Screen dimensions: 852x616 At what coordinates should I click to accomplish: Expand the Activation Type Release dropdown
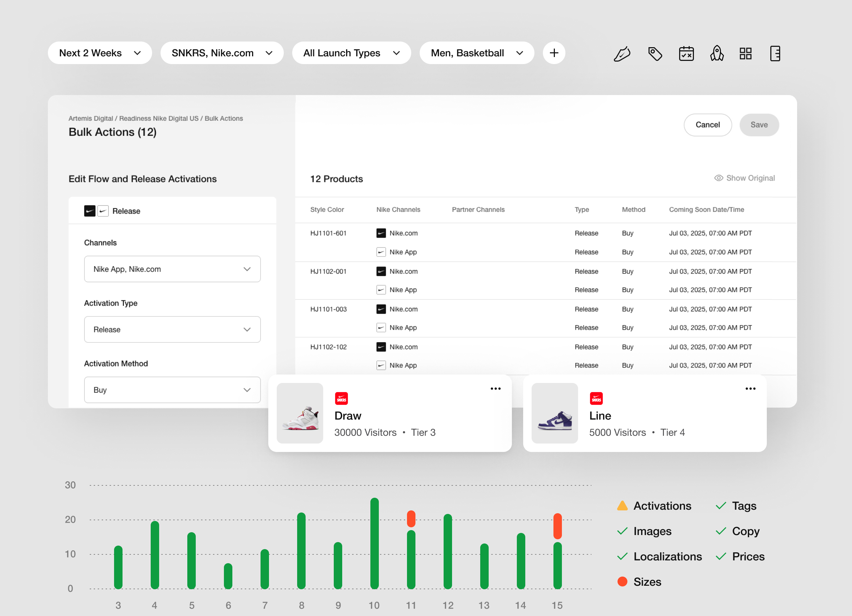(x=173, y=329)
